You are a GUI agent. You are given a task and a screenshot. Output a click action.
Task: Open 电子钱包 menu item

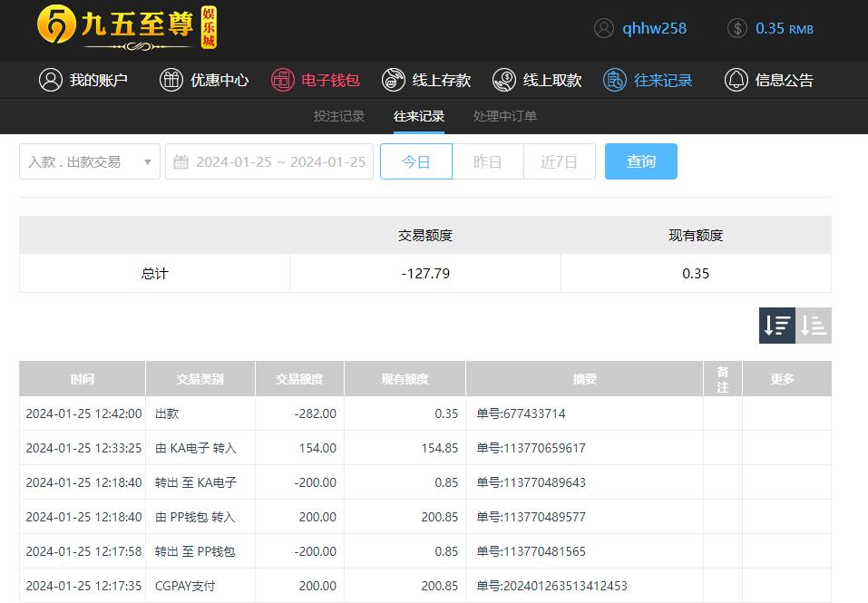[x=316, y=80]
